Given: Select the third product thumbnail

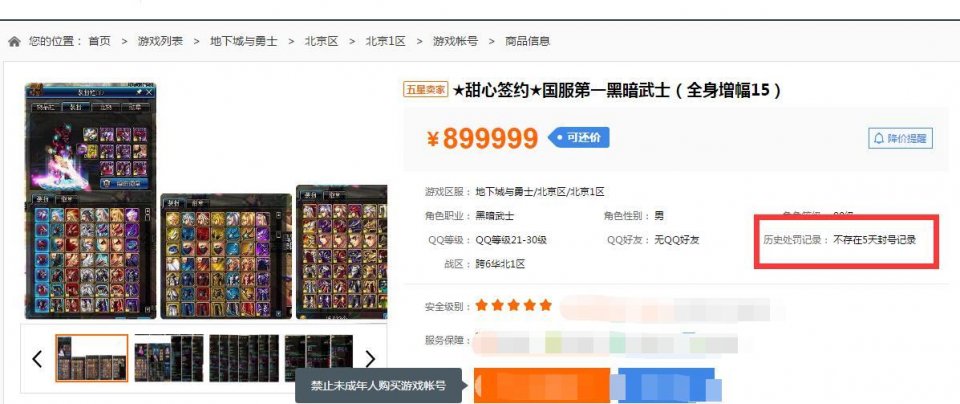Looking at the screenshot, I should coord(244,358).
